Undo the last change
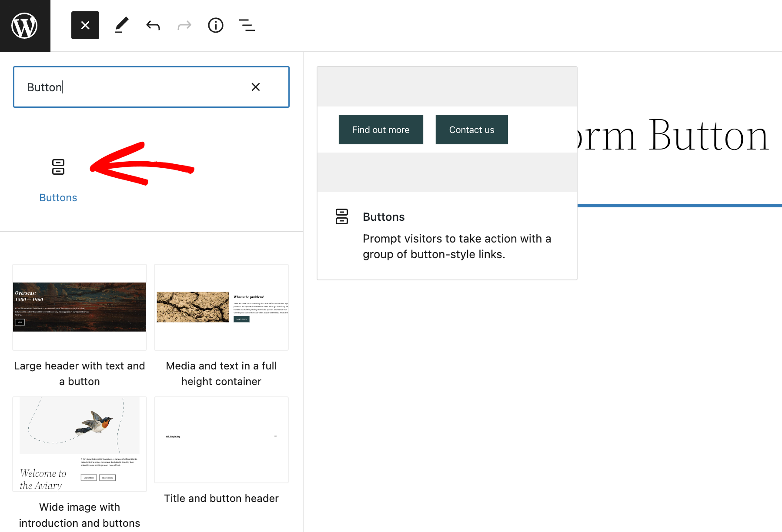The width and height of the screenshot is (782, 532). tap(153, 26)
